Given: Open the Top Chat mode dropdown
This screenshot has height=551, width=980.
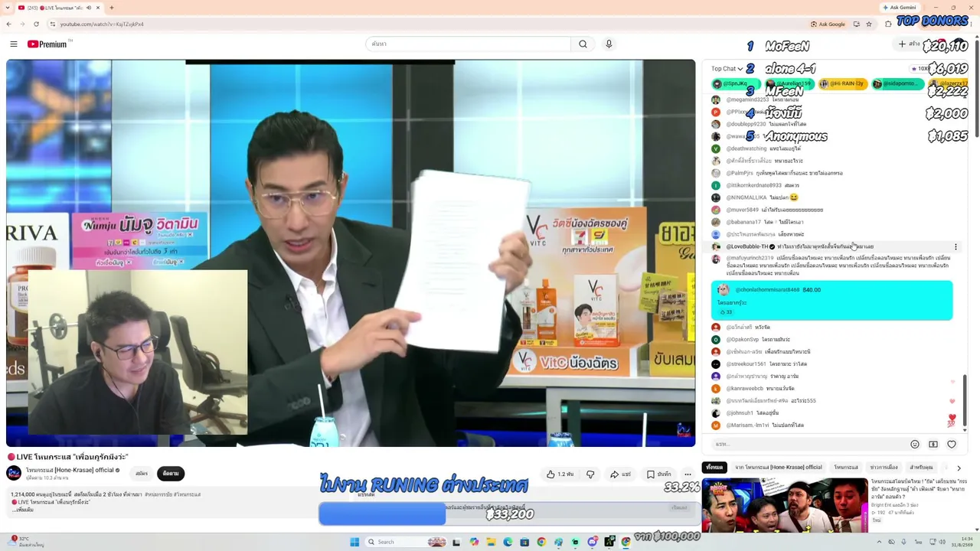Looking at the screenshot, I should click(x=727, y=69).
